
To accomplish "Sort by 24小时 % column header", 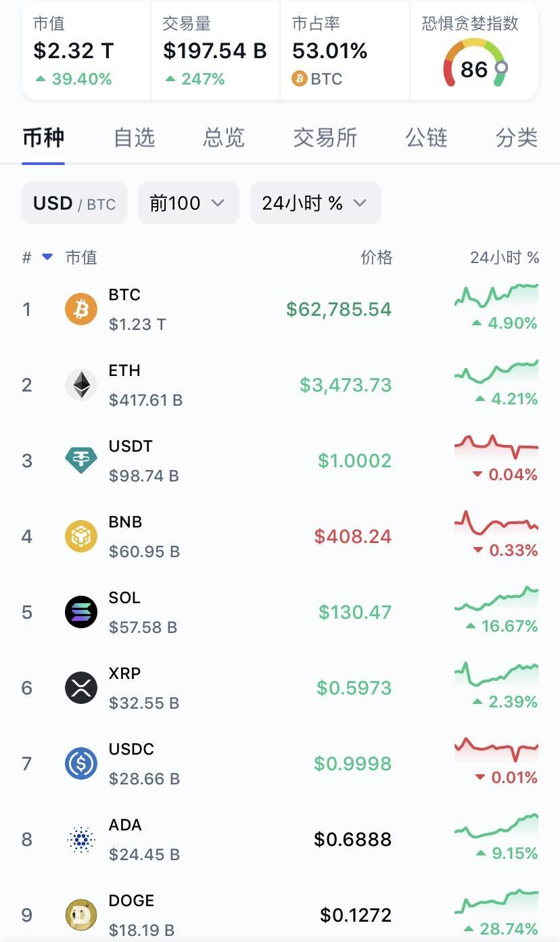I will pyautogui.click(x=505, y=257).
